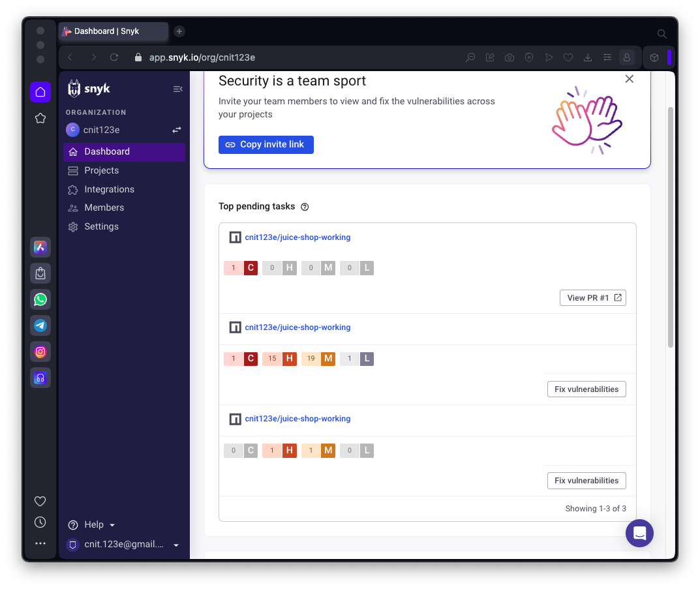
Task: Dismiss the Security is a team sport banner
Action: pyautogui.click(x=629, y=79)
